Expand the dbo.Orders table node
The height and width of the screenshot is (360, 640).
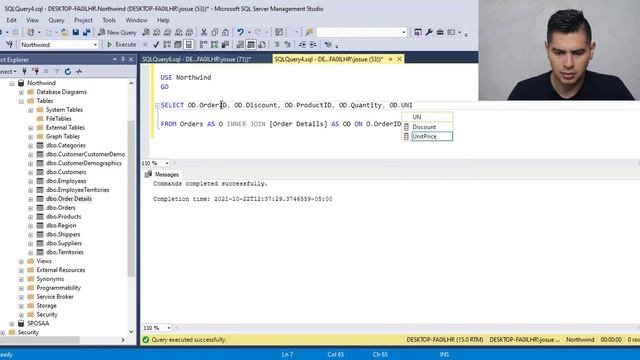point(31,208)
